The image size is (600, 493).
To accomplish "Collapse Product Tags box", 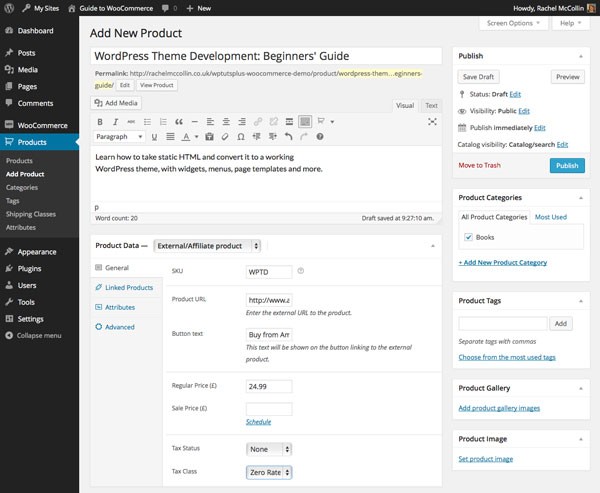I will (580, 301).
